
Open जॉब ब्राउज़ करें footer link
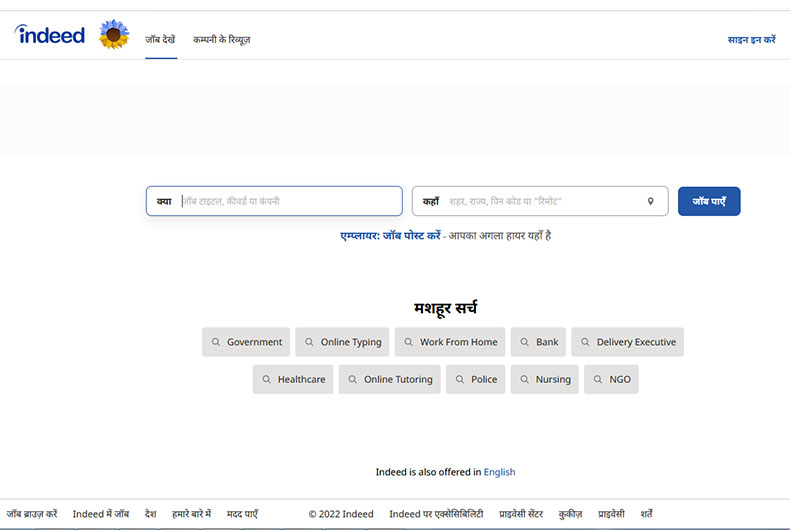[x=32, y=514]
